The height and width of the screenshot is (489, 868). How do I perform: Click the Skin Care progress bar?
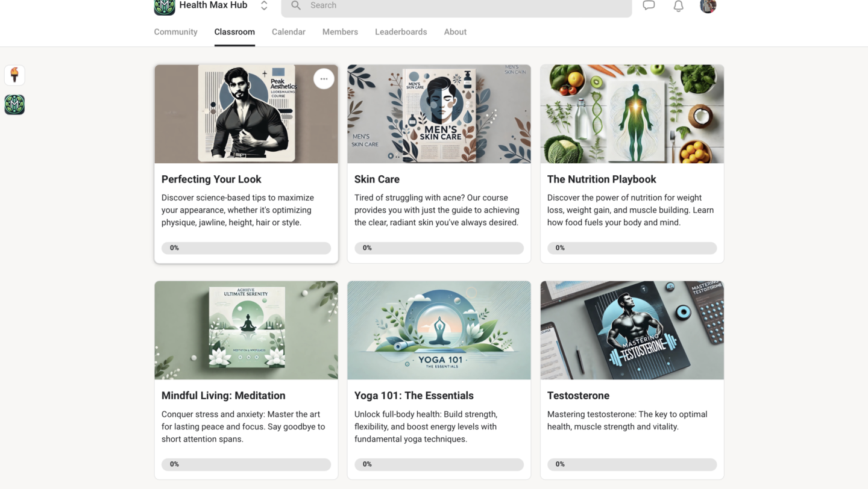(439, 248)
